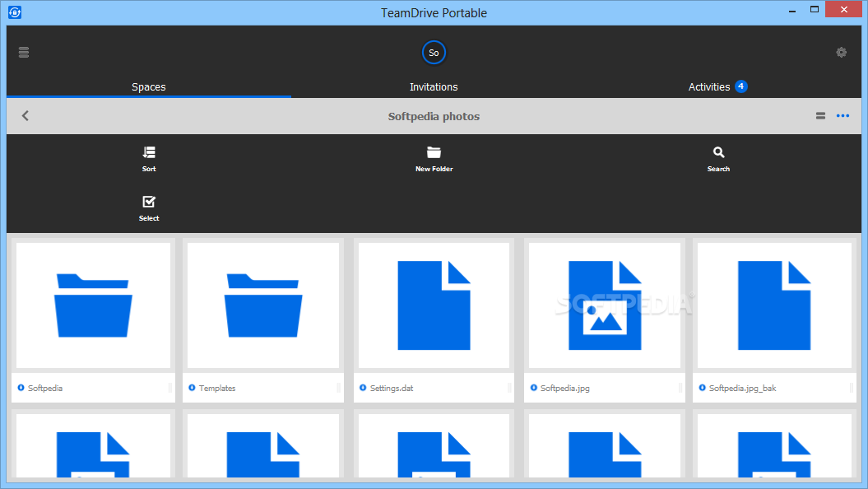This screenshot has width=868, height=489.
Task: Switch to list view icon
Action: [x=820, y=116]
